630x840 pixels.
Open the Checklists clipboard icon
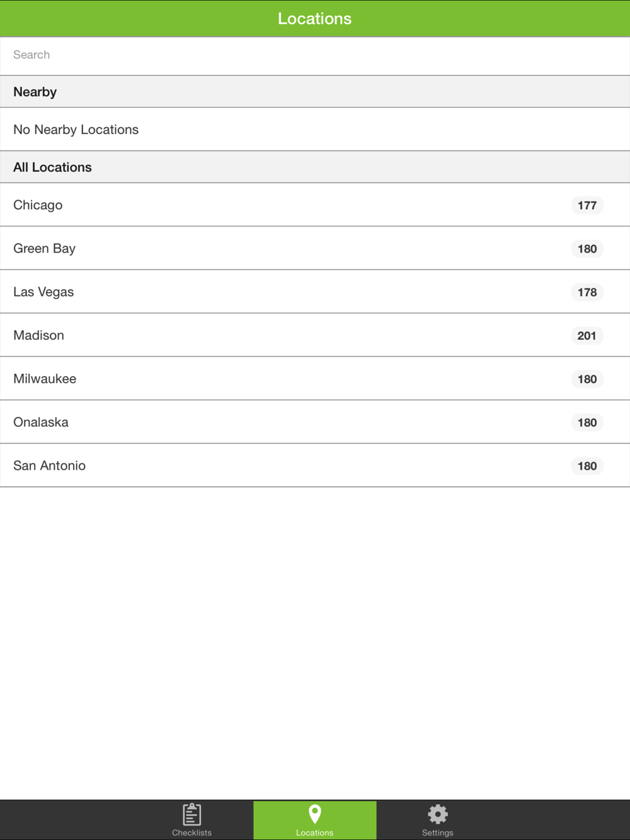[x=192, y=814]
